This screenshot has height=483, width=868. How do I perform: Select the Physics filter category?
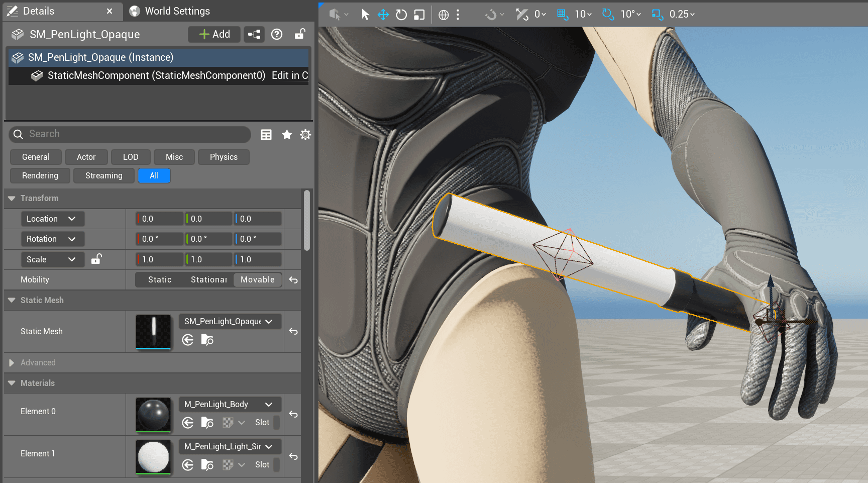(x=224, y=157)
